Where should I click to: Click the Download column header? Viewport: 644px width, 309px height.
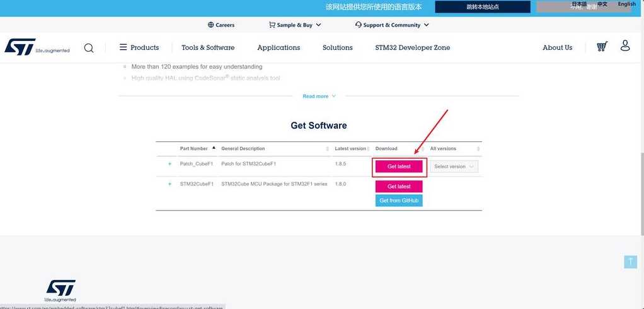point(386,148)
